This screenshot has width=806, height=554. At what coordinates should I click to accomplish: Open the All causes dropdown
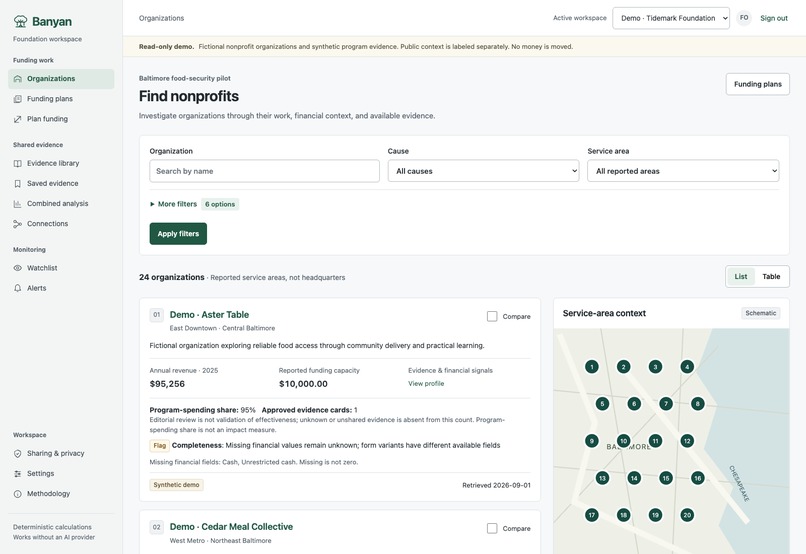[483, 171]
